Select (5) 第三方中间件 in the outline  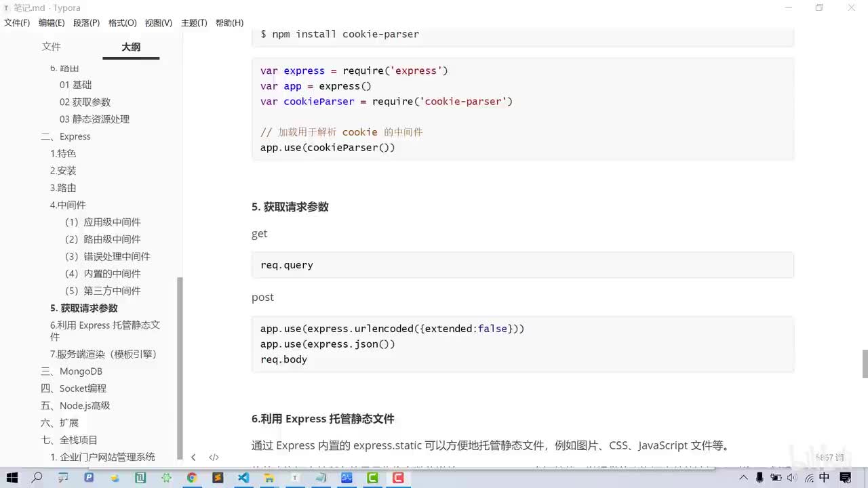pos(103,291)
